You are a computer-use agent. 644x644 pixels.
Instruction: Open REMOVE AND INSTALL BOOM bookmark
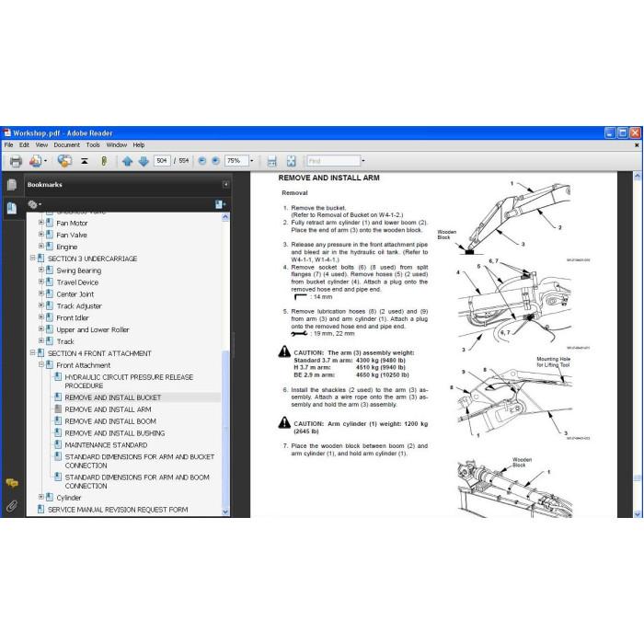pos(110,421)
